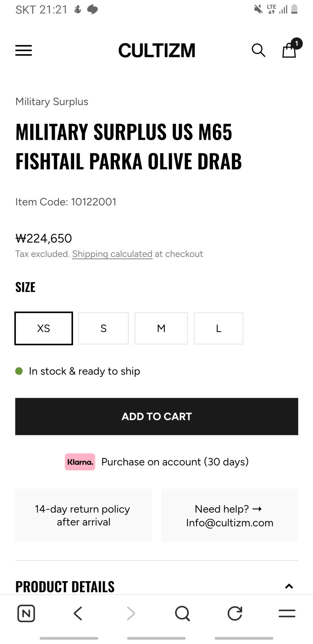Choose size M option
The height and width of the screenshot is (644, 313).
[161, 328]
